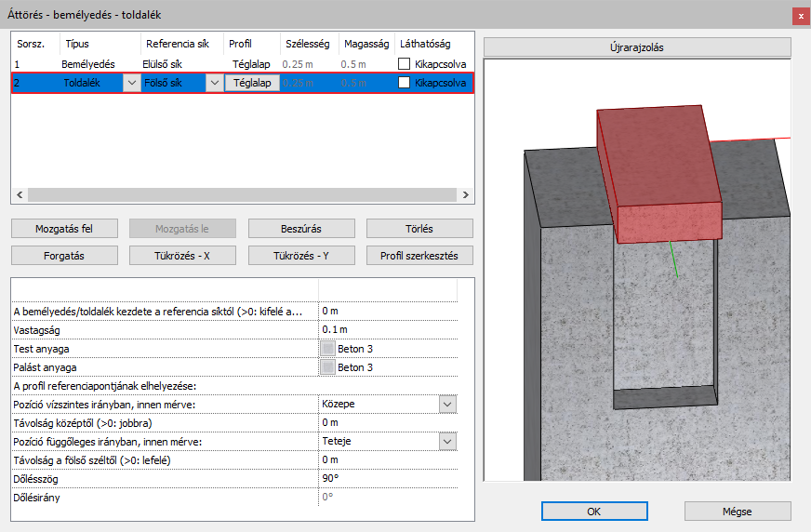Screen dimensions: 811x532
Task: Expand the Közepe horizontal position dropdown
Action: [447, 405]
